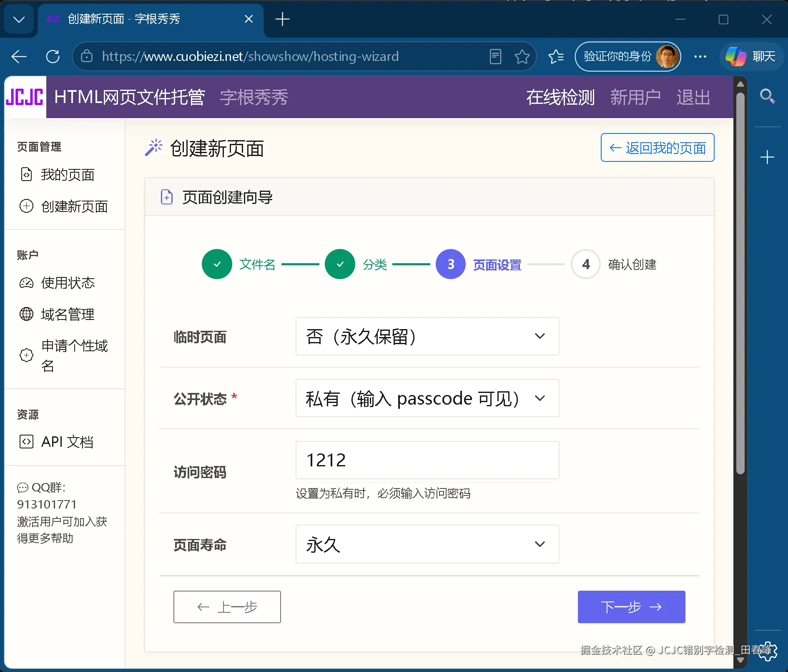Screen dimensions: 788x672
Task: Click scrollbar down arrow
Action: click(740, 660)
